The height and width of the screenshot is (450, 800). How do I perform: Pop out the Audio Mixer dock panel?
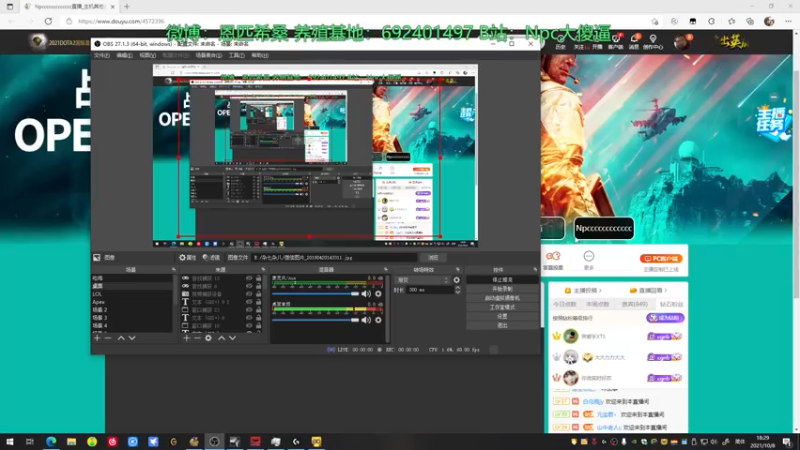[386, 269]
